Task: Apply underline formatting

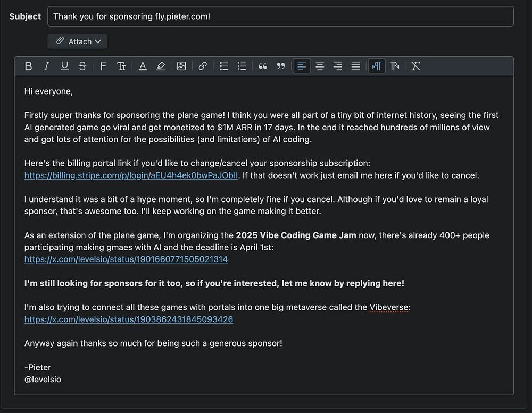Action: tap(64, 66)
